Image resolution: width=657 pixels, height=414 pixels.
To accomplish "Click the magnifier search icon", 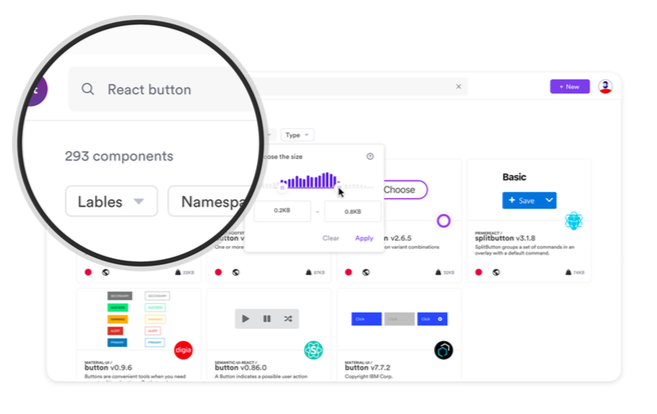I will (88, 89).
